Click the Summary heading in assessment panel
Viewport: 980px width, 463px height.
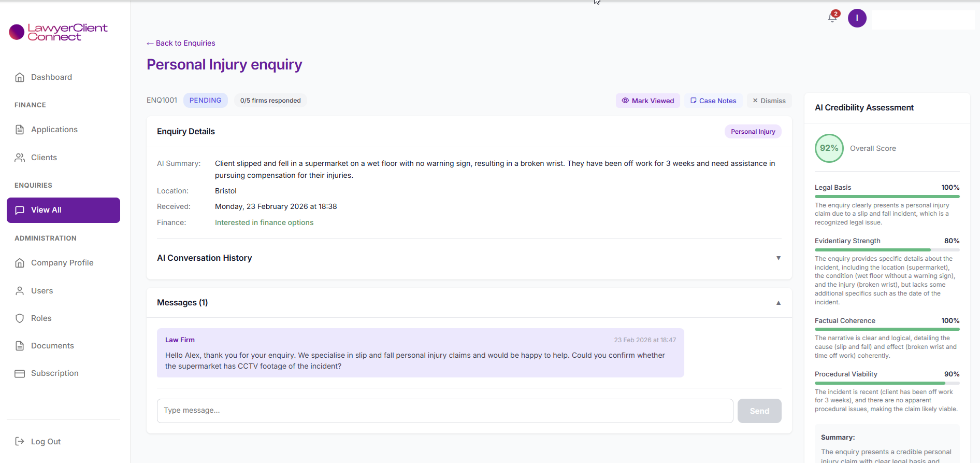[838, 438]
